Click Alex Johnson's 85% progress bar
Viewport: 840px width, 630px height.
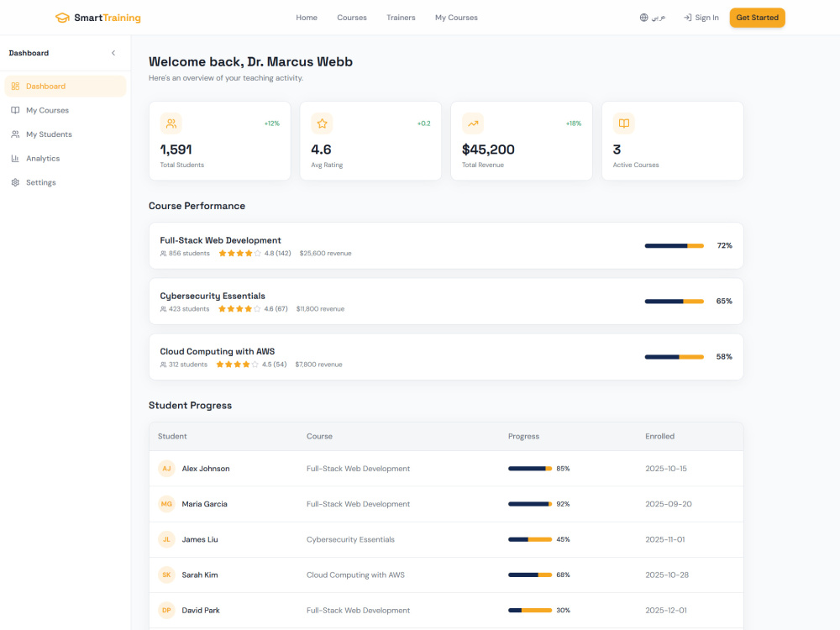click(x=530, y=469)
